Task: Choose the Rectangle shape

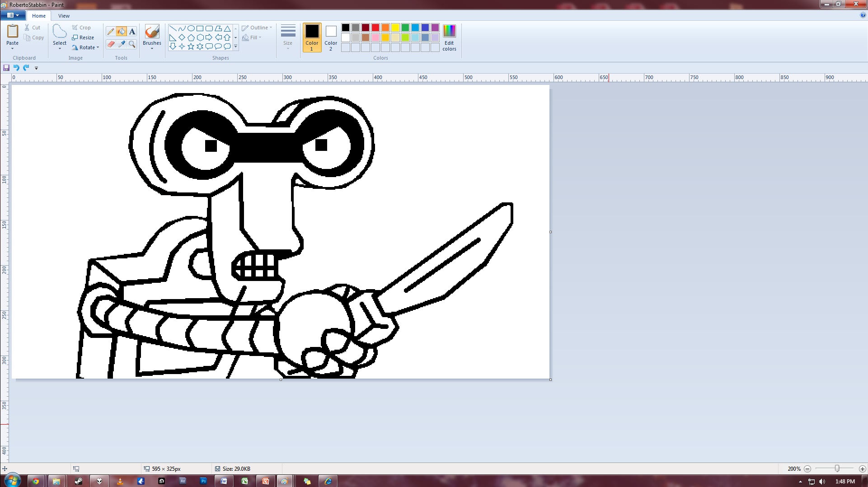Action: pyautogui.click(x=200, y=28)
